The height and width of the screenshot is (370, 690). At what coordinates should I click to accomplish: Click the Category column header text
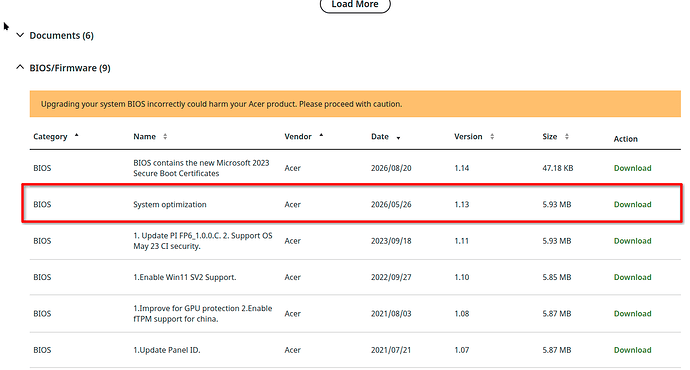tap(50, 136)
